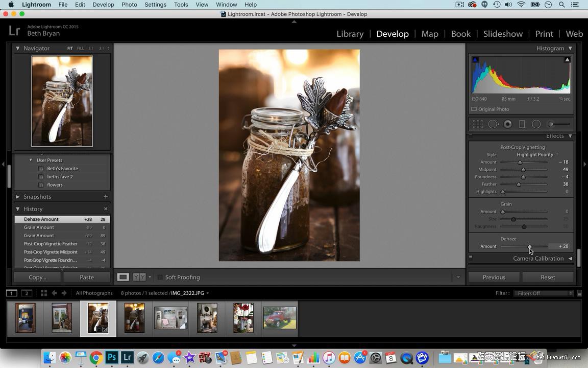Open the Slideshow module

(x=503, y=34)
